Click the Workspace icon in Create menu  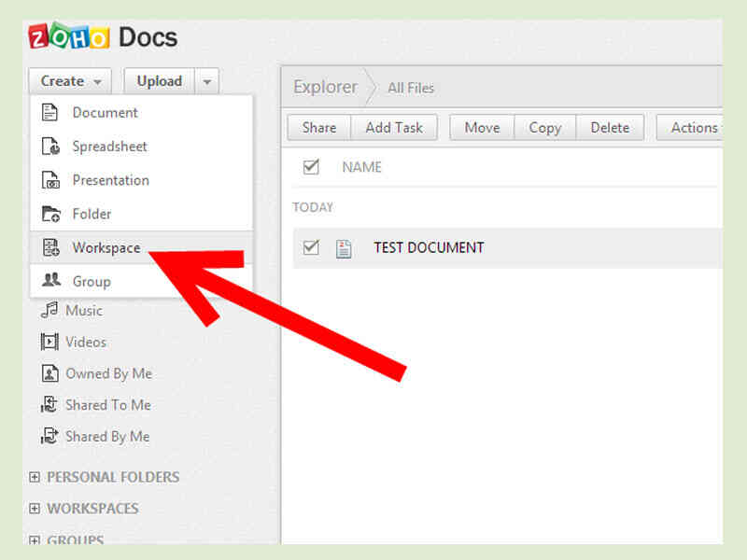49,247
